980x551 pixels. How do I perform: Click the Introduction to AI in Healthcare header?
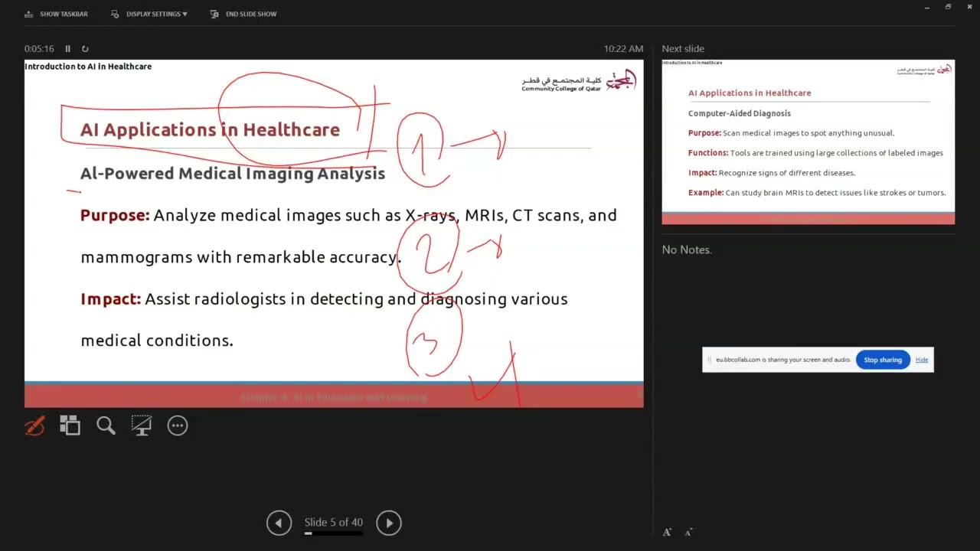pyautogui.click(x=88, y=67)
